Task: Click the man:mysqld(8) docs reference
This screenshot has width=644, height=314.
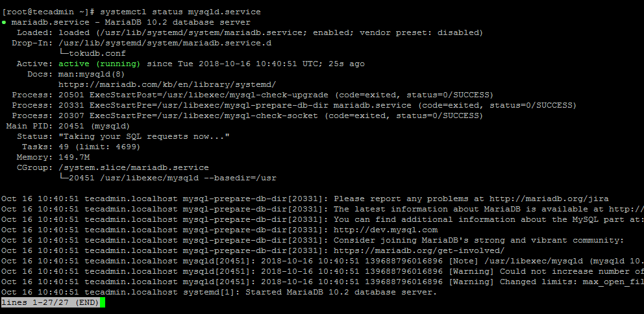Action: (92, 75)
